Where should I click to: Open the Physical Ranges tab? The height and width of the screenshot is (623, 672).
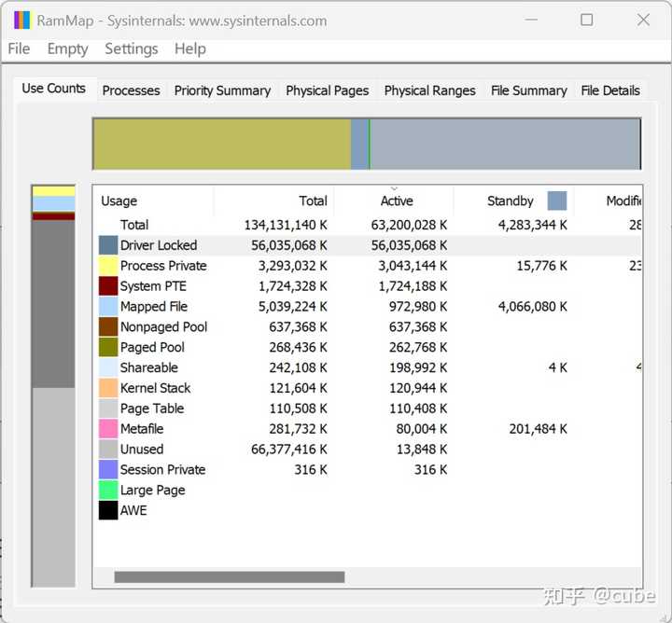[x=430, y=90]
